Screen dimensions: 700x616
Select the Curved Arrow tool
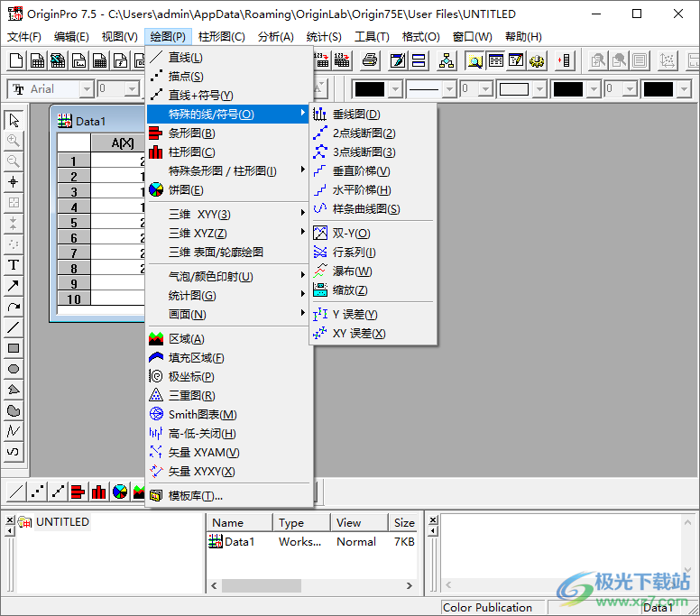point(14,307)
